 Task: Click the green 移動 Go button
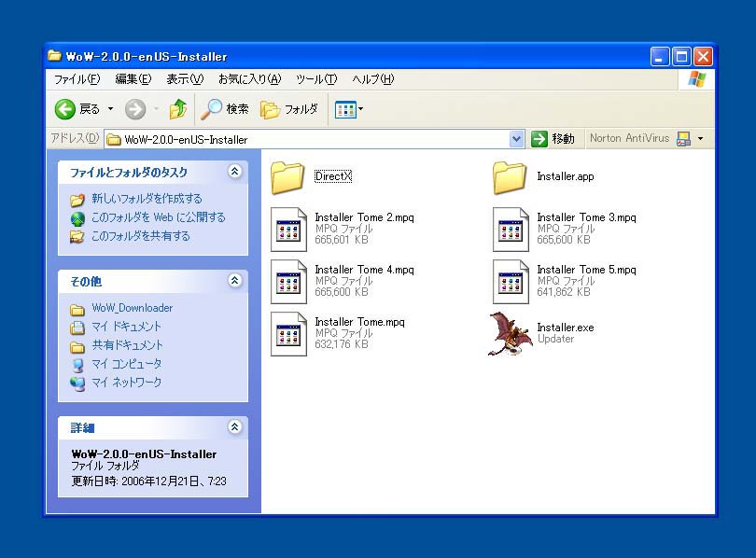tap(553, 139)
